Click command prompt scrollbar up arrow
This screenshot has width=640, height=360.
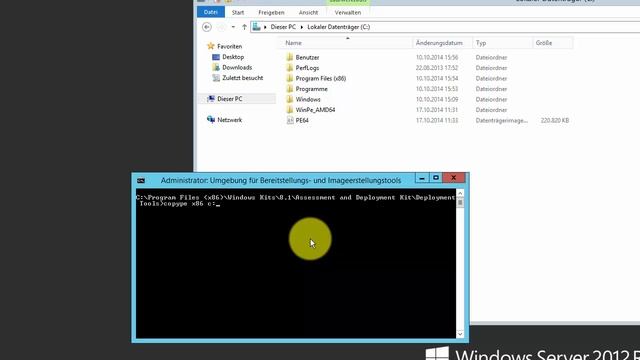[x=460, y=193]
